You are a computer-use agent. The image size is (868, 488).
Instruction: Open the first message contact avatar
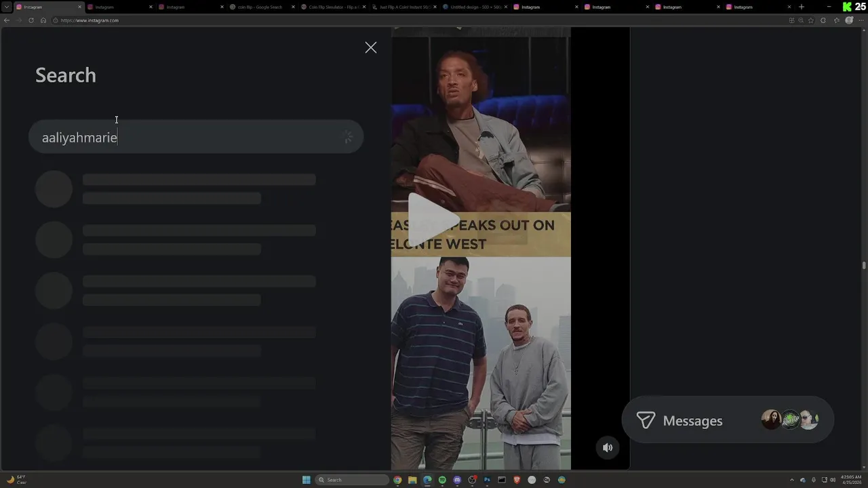pyautogui.click(x=772, y=420)
